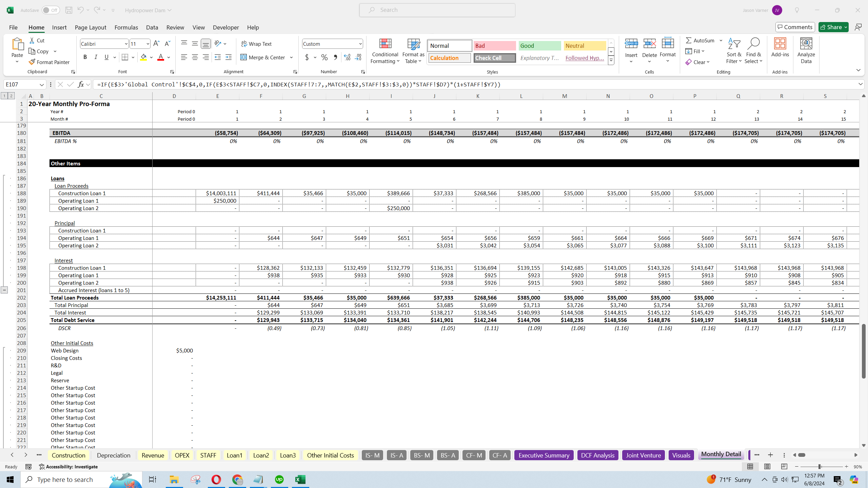Switch to the STAFF sheet tab
Viewport: 868px width, 488px height.
(208, 455)
